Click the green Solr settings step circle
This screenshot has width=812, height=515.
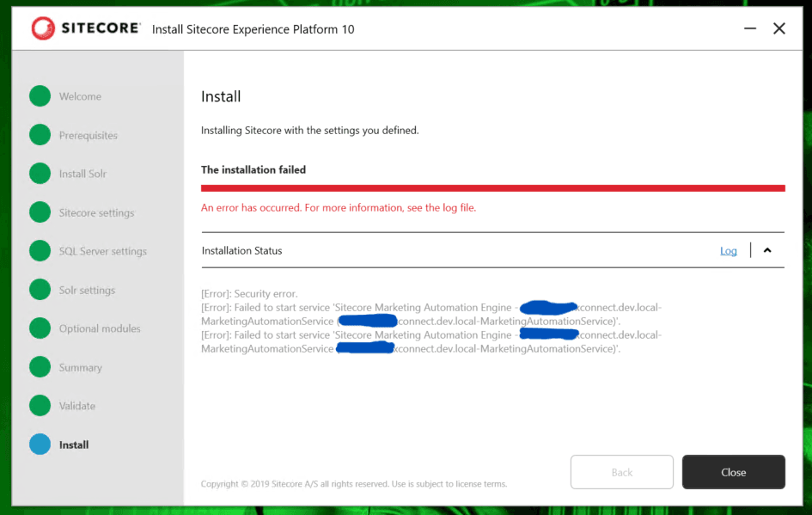coord(40,290)
